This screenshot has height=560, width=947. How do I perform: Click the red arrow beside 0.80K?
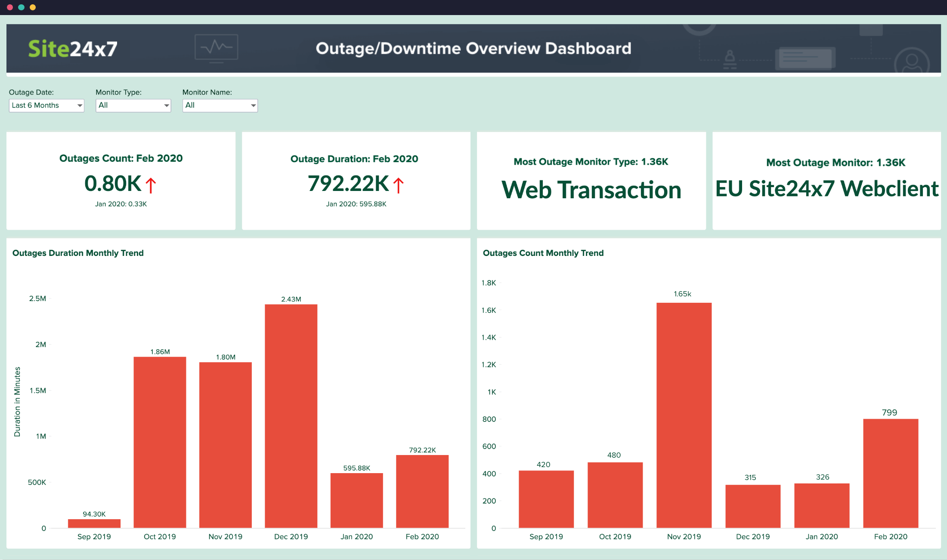[151, 185]
